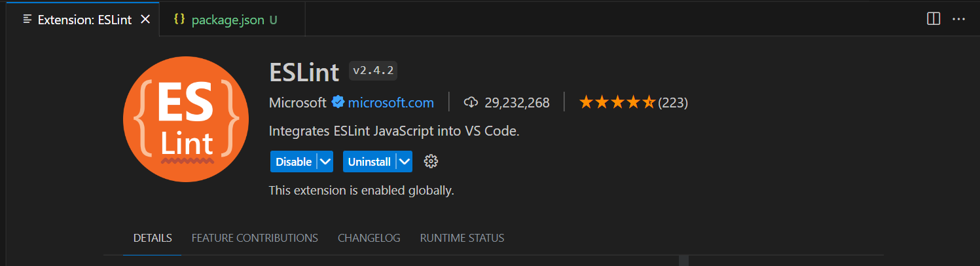Click the 29,232,268 install count

click(517, 102)
